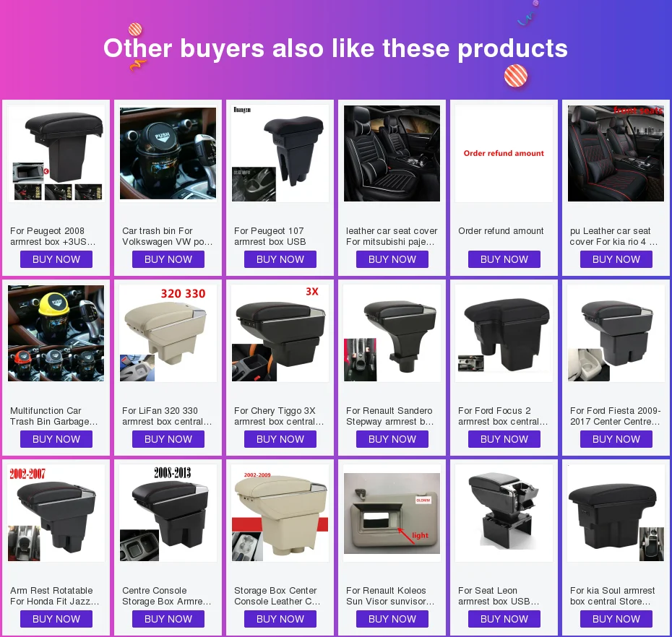The width and height of the screenshot is (672, 637).
Task: Buy the Ford Fiesta 2009-2017 center console
Action: 616,439
